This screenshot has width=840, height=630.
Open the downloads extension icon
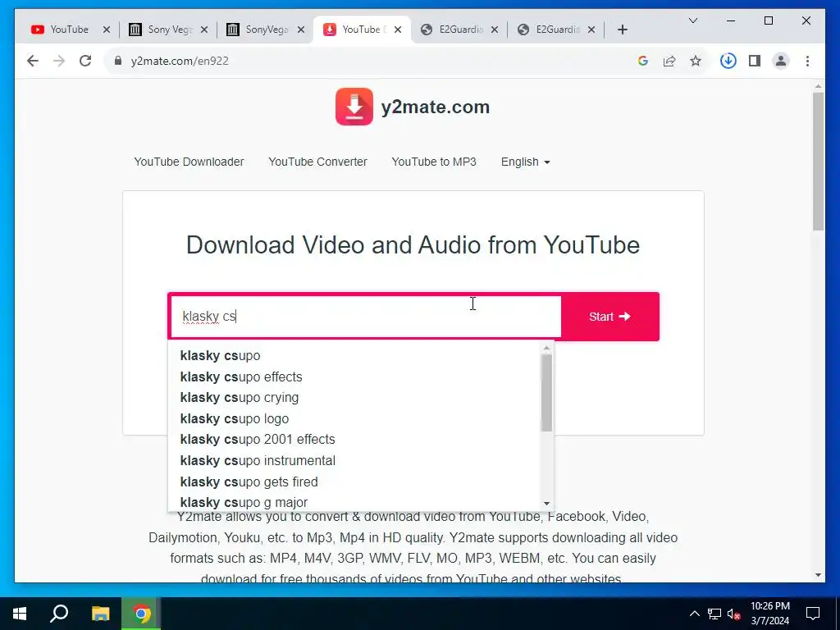coord(728,61)
